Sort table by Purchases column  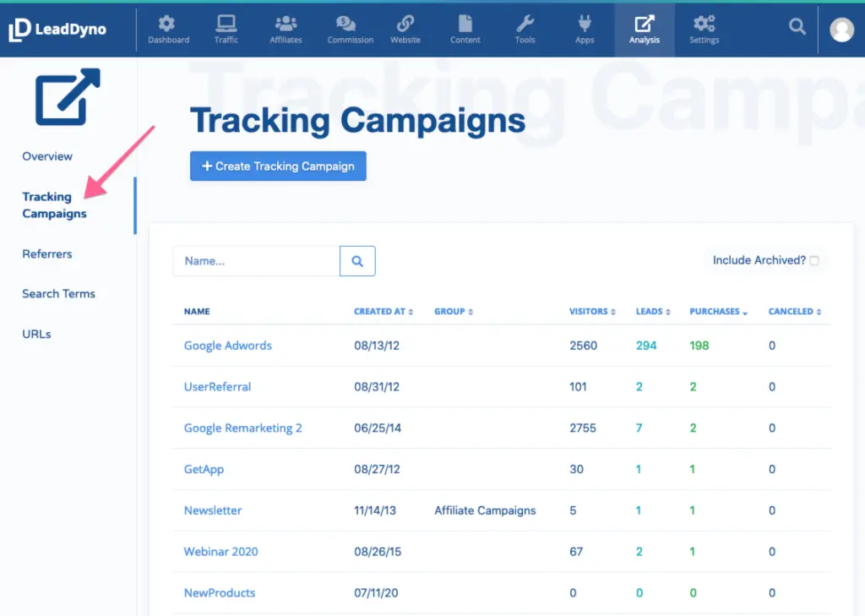pyautogui.click(x=718, y=312)
